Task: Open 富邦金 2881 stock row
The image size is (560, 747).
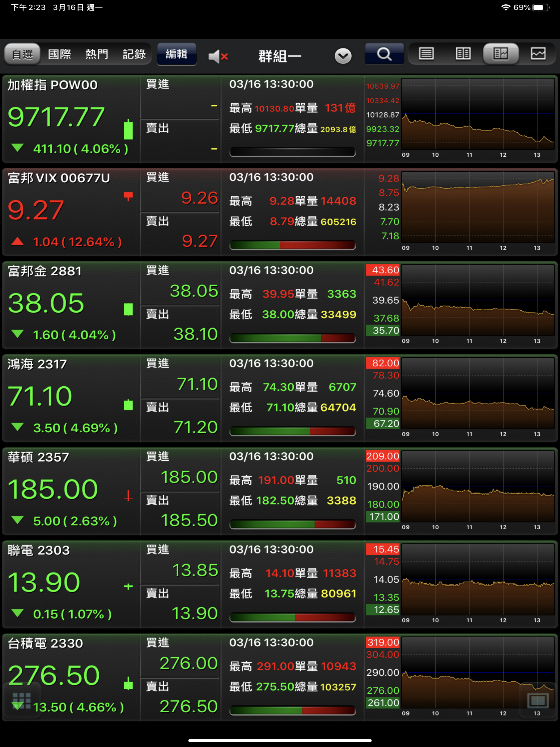Action: tap(280, 305)
